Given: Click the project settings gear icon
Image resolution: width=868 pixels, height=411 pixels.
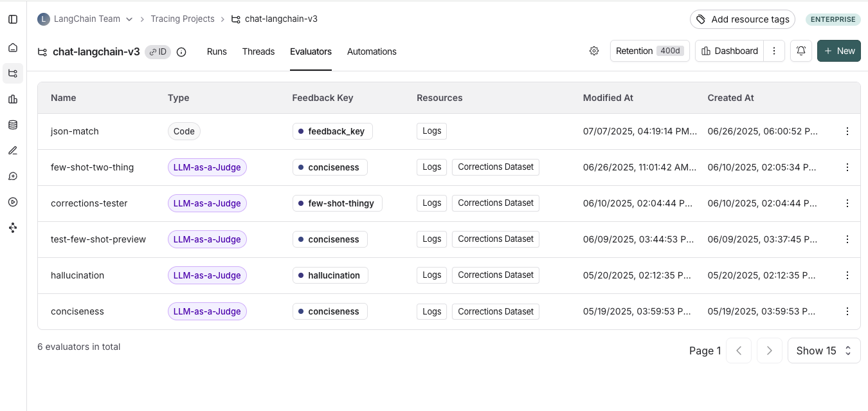Looking at the screenshot, I should (594, 51).
